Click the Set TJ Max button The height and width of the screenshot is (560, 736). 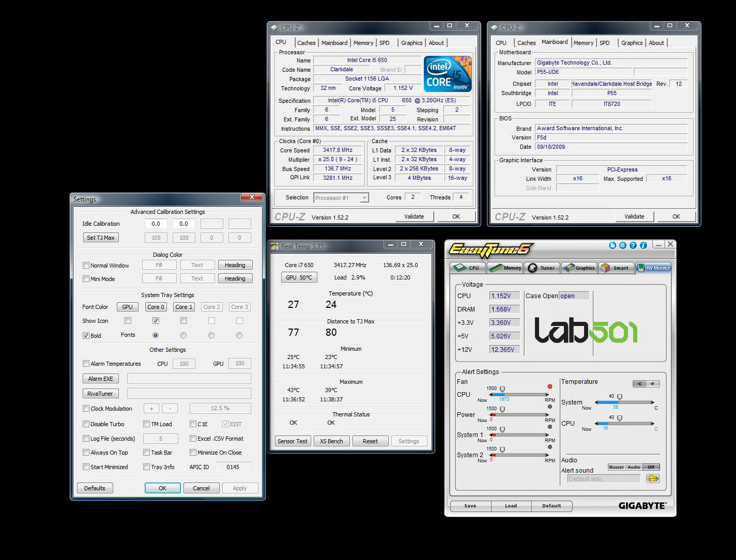101,238
